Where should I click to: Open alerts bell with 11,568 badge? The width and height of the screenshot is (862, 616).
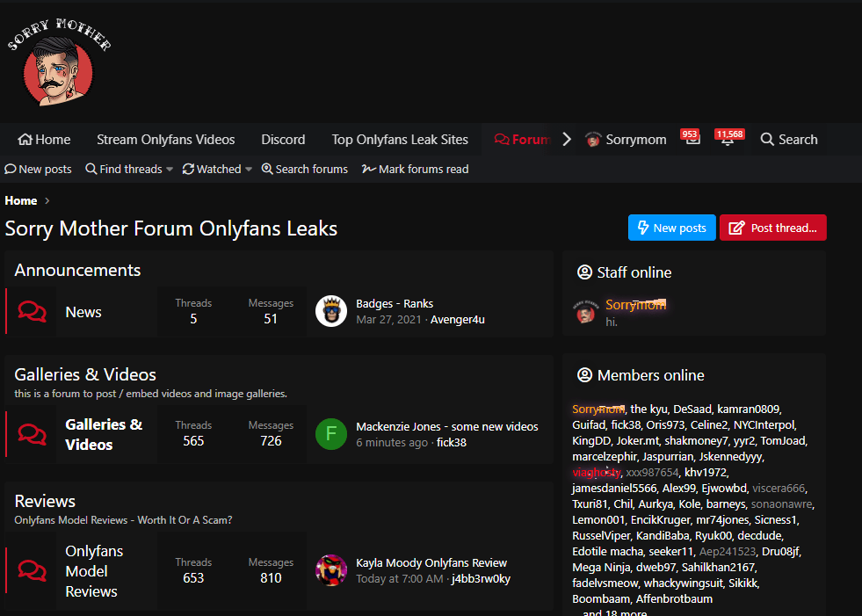(728, 139)
